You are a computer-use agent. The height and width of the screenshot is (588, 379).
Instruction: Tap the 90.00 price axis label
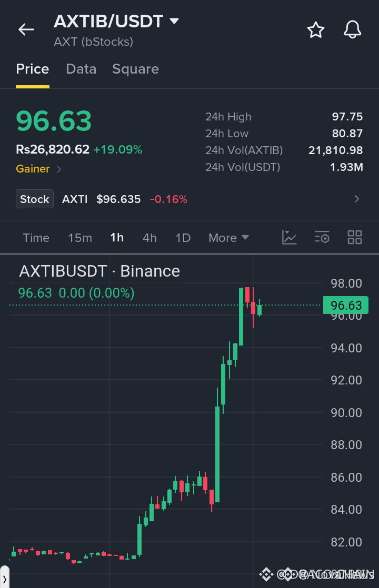coord(346,413)
